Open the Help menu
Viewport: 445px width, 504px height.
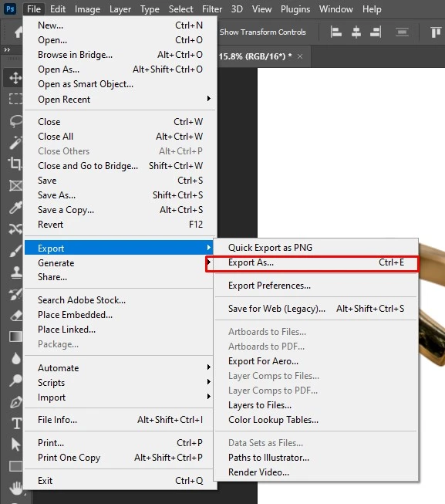372,9
